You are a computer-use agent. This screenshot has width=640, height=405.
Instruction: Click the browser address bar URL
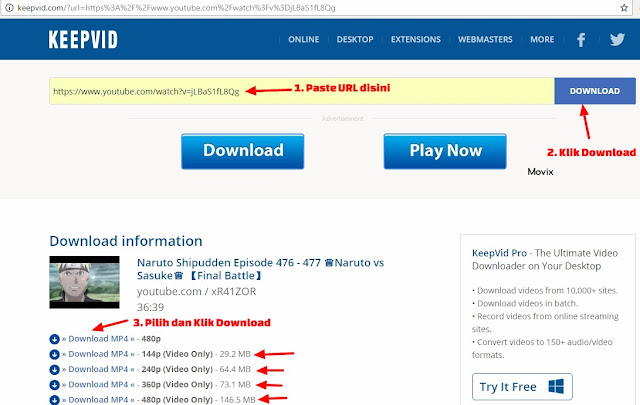click(176, 8)
